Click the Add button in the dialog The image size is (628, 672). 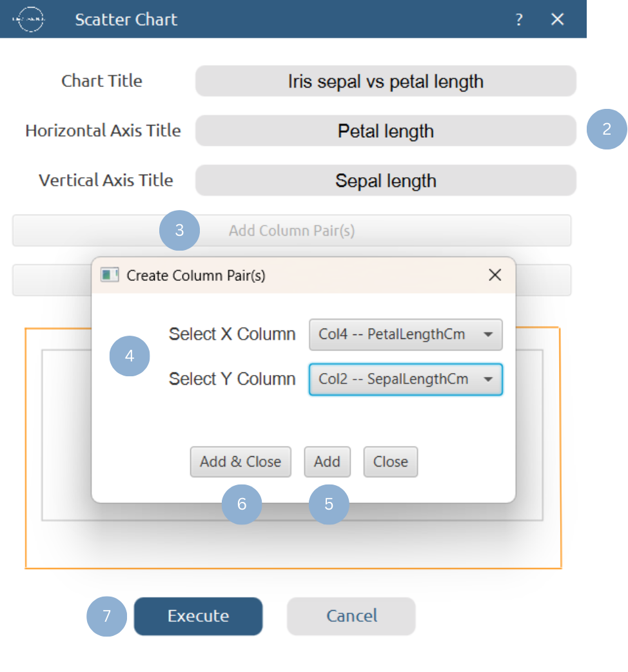[327, 461]
